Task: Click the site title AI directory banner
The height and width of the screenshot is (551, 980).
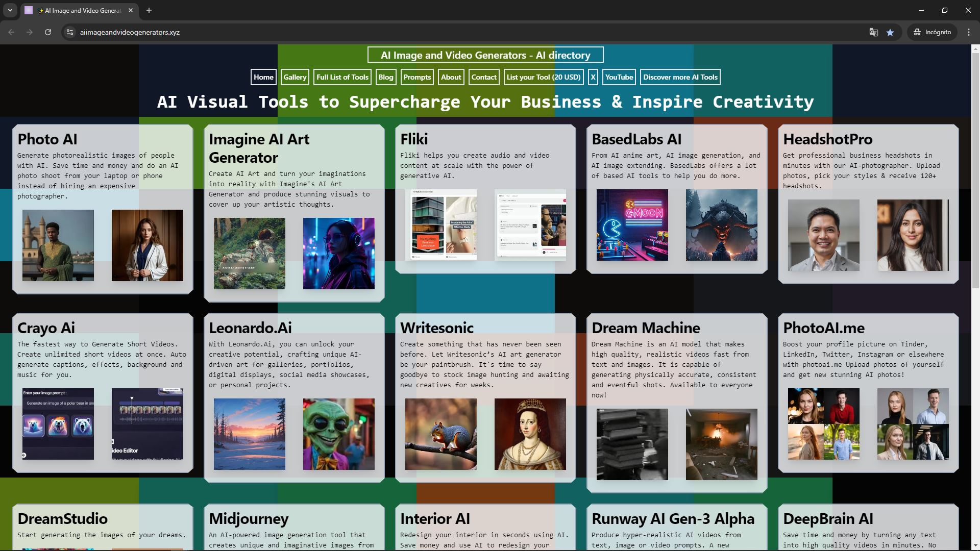Action: [485, 55]
